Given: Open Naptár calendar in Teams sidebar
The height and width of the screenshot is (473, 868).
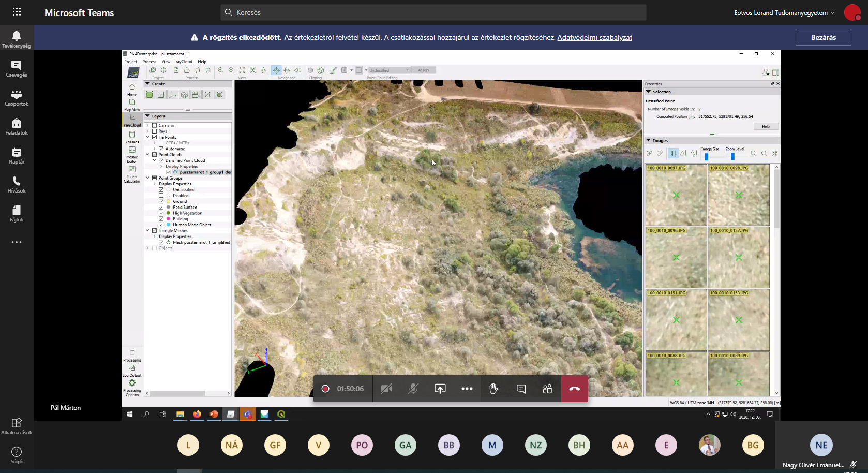Looking at the screenshot, I should click(17, 155).
